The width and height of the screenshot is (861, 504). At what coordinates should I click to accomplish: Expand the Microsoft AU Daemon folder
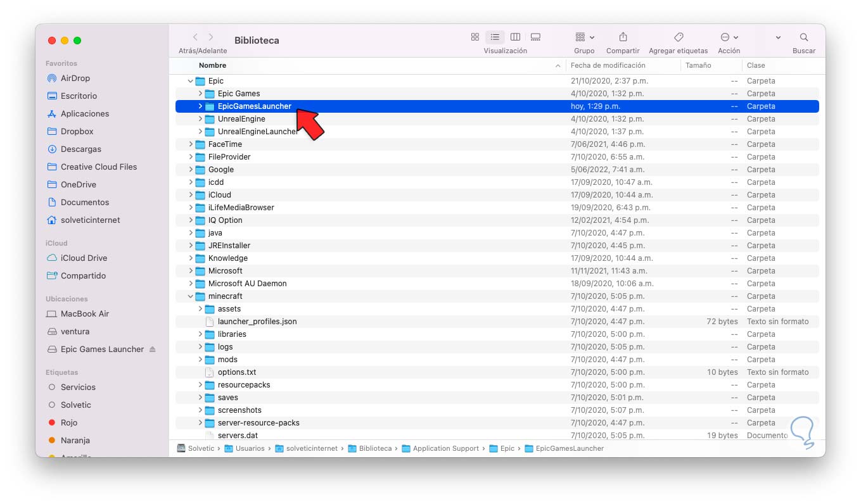click(191, 284)
